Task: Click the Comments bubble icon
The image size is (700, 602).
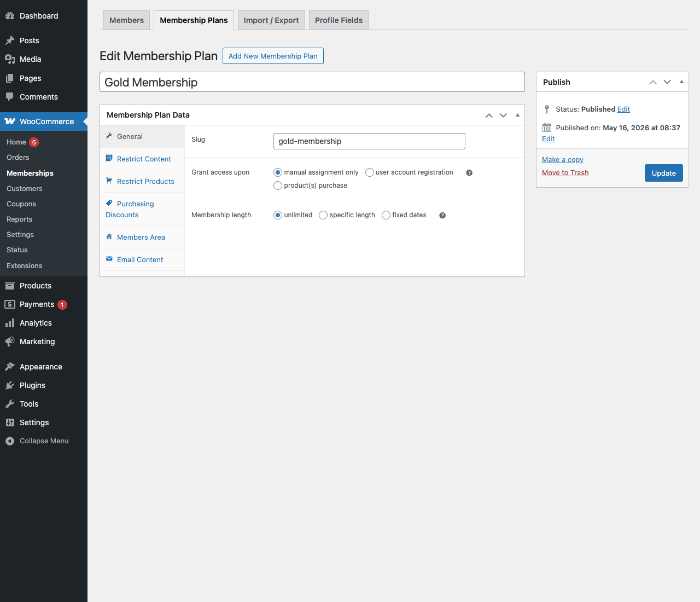Action: pyautogui.click(x=10, y=97)
